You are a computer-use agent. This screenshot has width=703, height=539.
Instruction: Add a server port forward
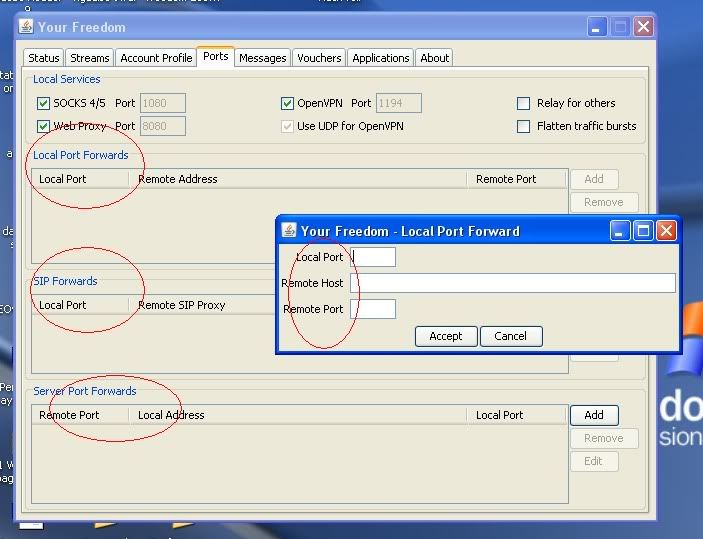pos(595,415)
